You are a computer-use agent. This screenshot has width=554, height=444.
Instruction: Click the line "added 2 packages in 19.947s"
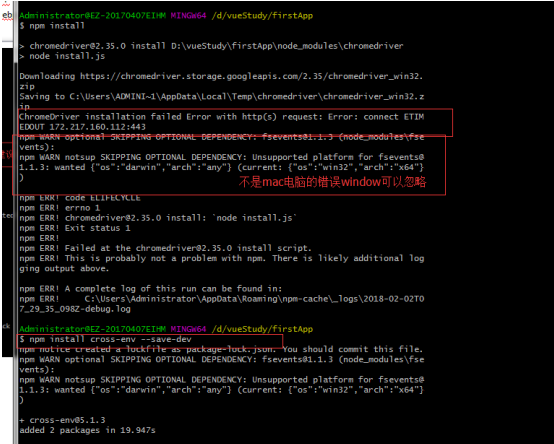point(87,431)
